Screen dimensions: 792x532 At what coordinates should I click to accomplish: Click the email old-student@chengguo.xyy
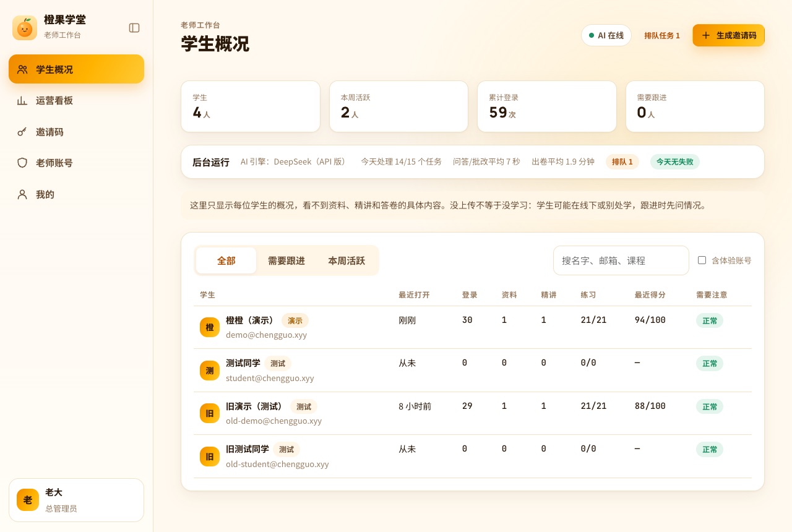pos(277,464)
